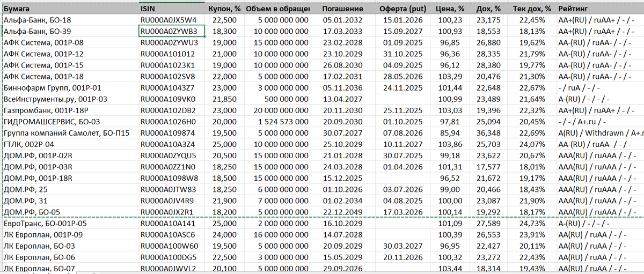
Task: Select maturity date 05.01.2032
Action: tap(343, 20)
